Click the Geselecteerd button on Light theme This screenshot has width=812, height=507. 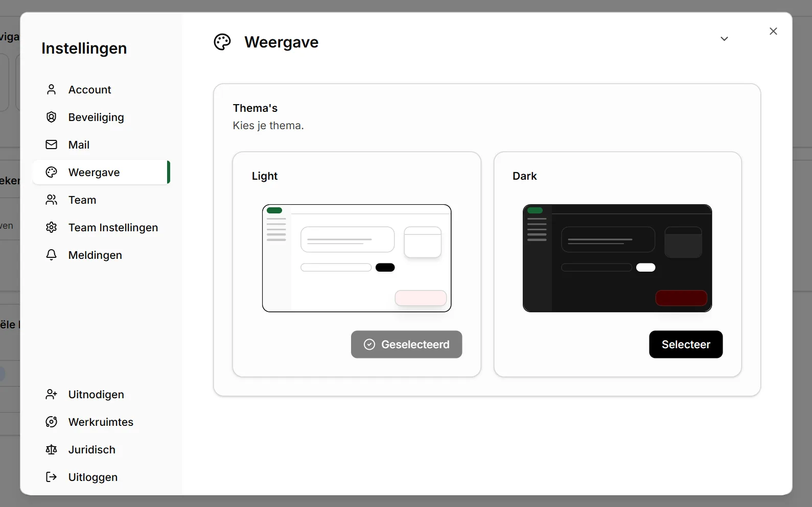406,344
